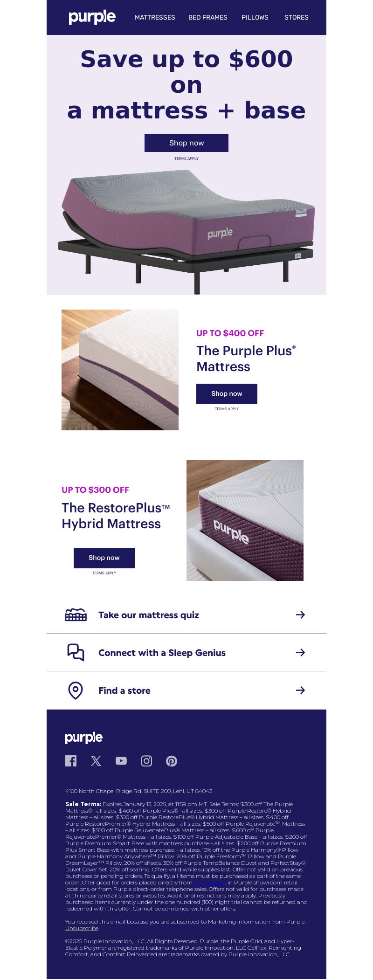Screen dimensions: 373x980
Task: Open the Facebook social icon
Action: pos(71,761)
